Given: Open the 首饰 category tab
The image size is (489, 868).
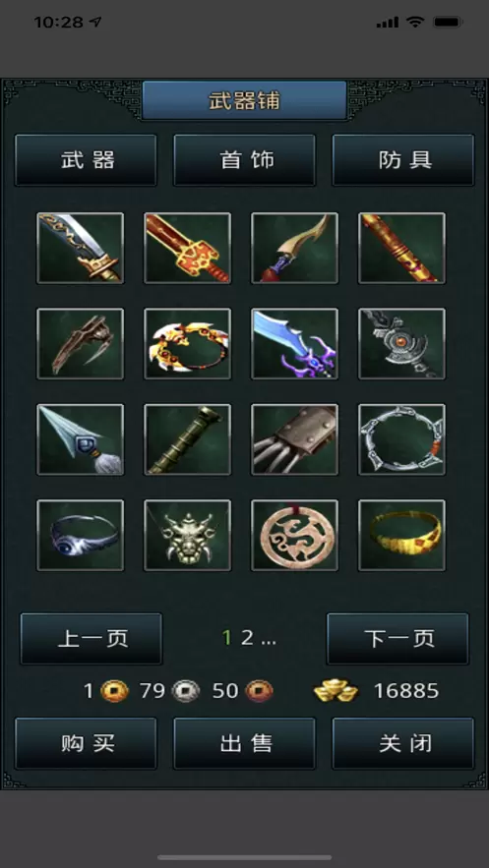Looking at the screenshot, I should pyautogui.click(x=244, y=160).
